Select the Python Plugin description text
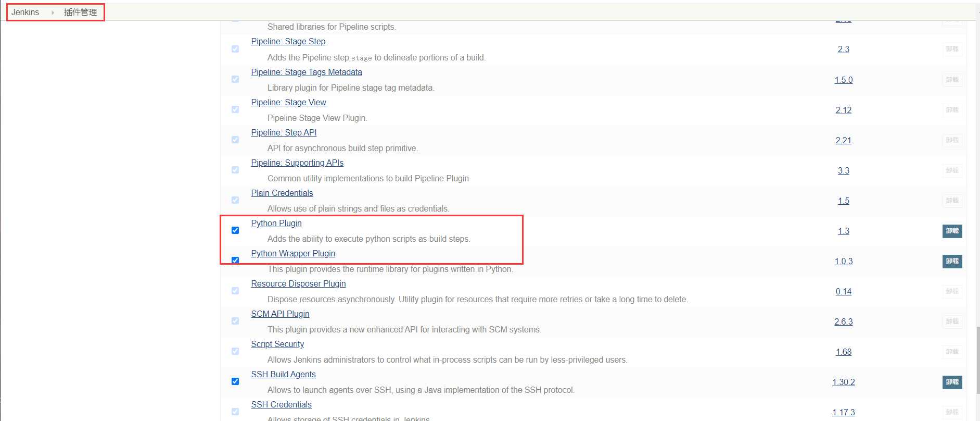 point(368,239)
